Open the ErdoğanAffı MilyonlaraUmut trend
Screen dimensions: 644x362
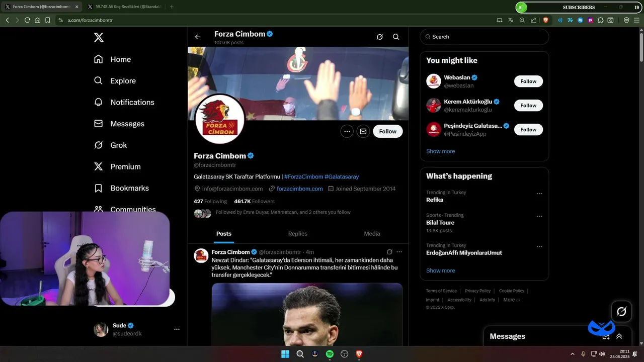(x=464, y=253)
